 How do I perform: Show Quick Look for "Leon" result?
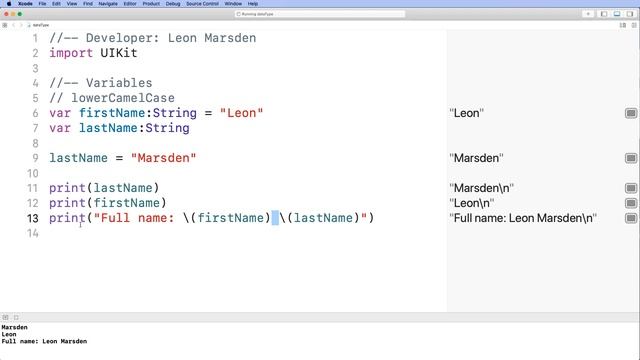click(x=631, y=113)
